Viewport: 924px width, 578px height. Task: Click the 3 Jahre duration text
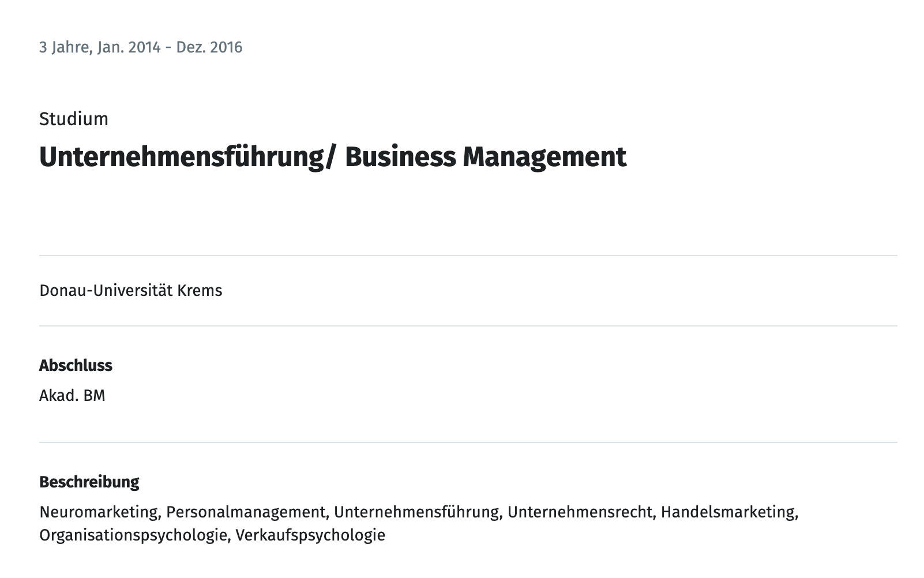point(64,47)
